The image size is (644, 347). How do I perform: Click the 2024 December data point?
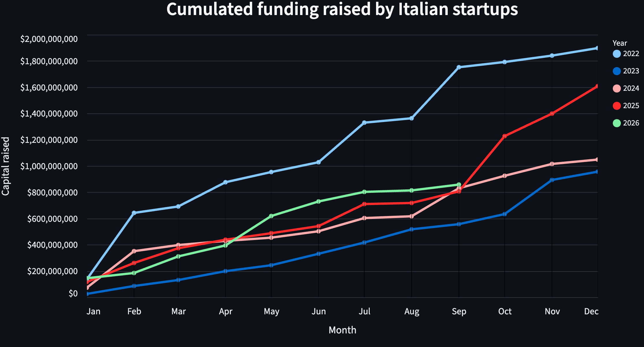597,160
